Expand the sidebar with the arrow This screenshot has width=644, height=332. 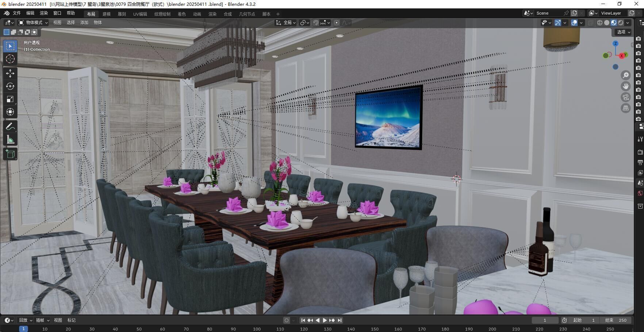pyautogui.click(x=632, y=45)
